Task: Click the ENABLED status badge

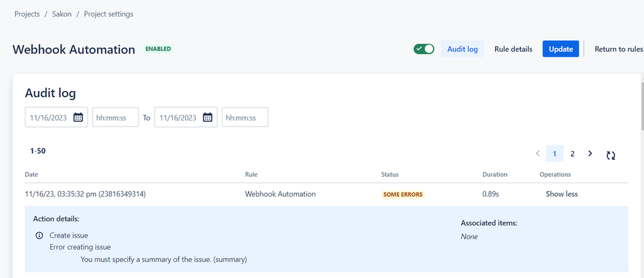Action: (x=158, y=48)
